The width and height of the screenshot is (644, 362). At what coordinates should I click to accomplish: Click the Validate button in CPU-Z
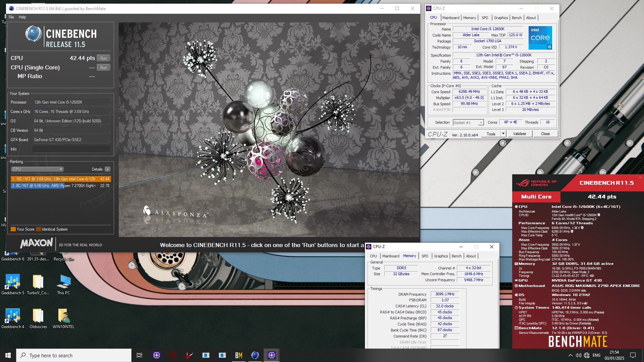coord(520,134)
